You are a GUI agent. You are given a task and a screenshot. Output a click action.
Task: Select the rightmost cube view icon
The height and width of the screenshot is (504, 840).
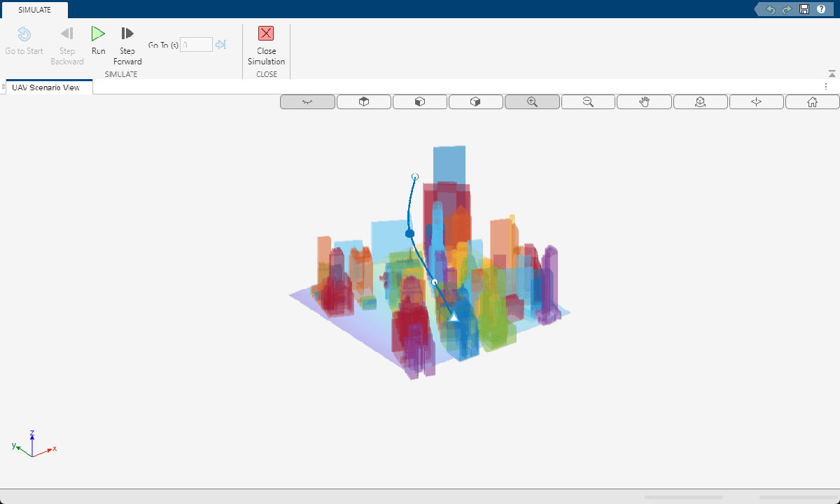pos(475,102)
